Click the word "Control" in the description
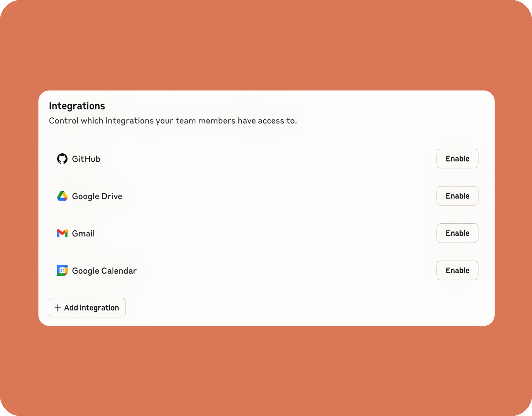 [x=64, y=121]
